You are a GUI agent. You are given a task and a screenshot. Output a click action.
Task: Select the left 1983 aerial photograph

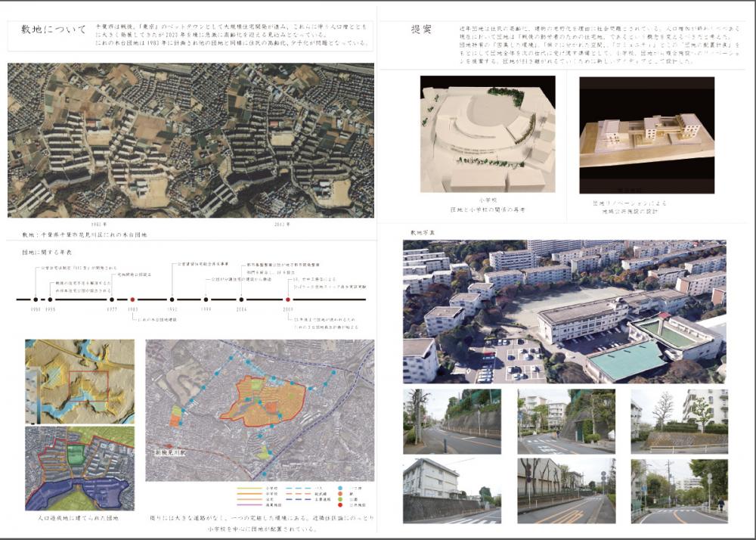point(99,140)
